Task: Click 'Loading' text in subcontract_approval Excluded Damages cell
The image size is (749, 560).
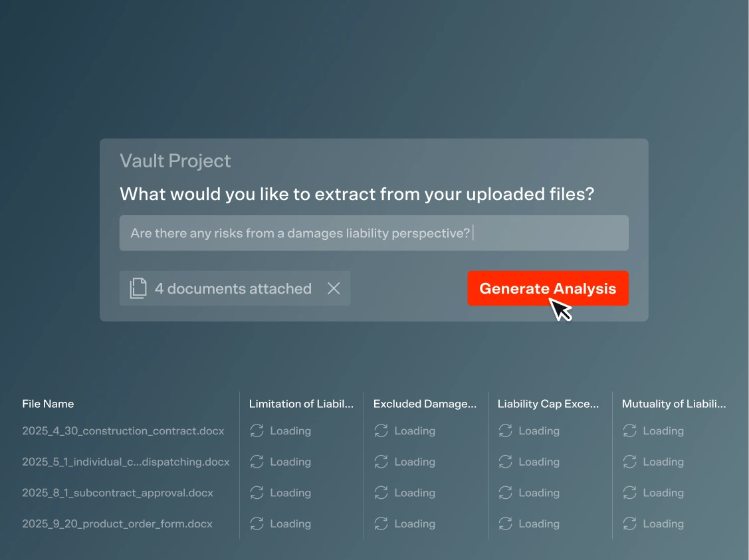Action: [x=415, y=493]
